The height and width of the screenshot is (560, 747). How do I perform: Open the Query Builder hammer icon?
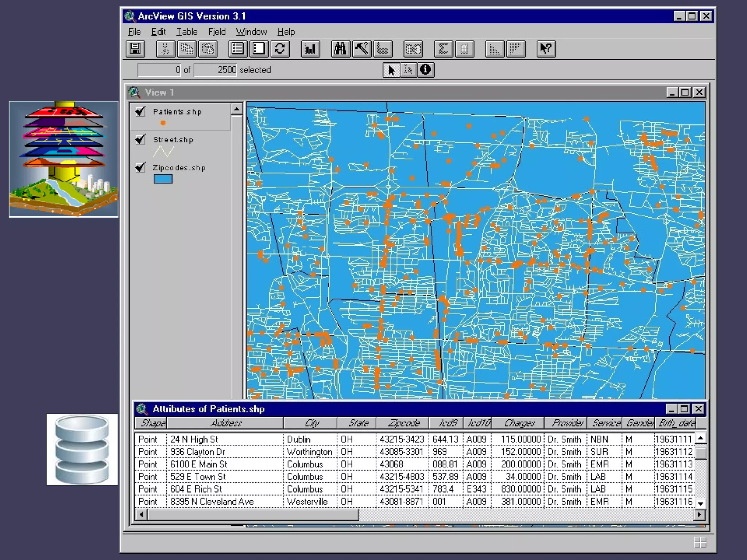tap(361, 49)
